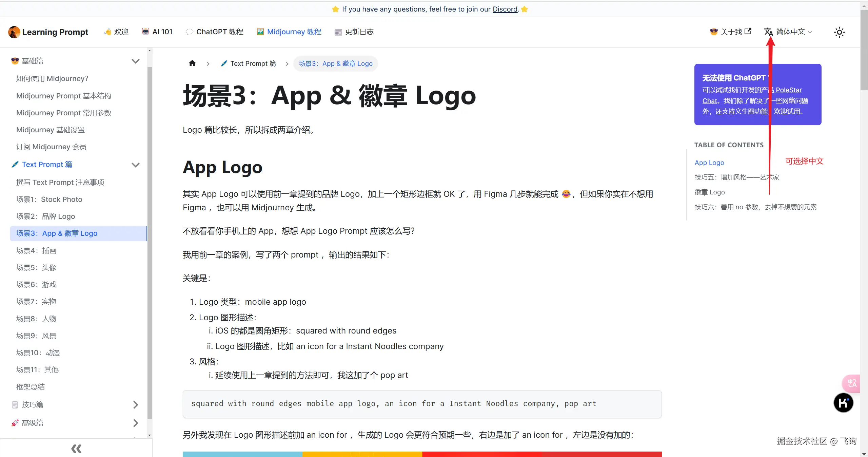Open 场景4：插画 in sidebar

point(36,250)
